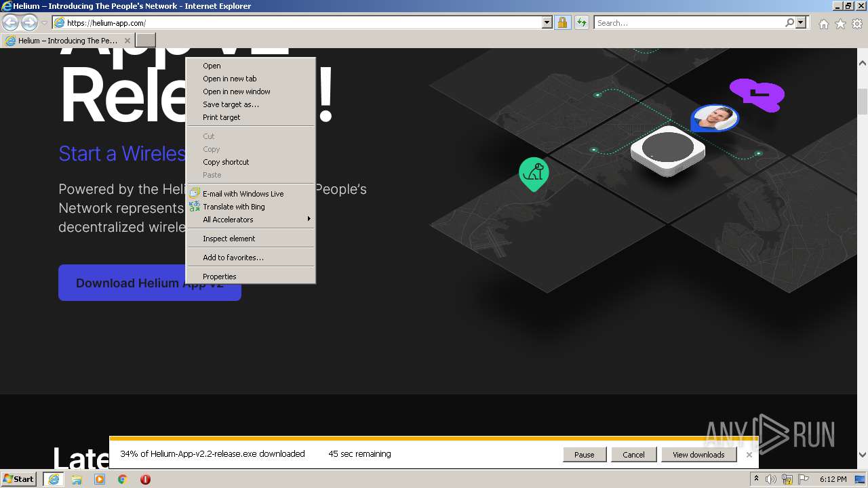Screen dimensions: 868x488
Task: Click the Action Center flag icon
Action: 804,479
